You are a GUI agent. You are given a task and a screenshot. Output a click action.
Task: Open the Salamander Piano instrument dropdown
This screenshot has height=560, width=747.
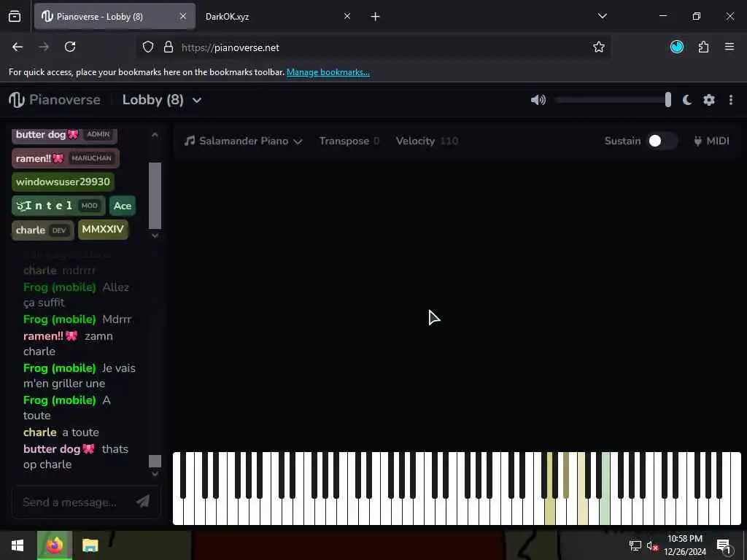tap(244, 141)
